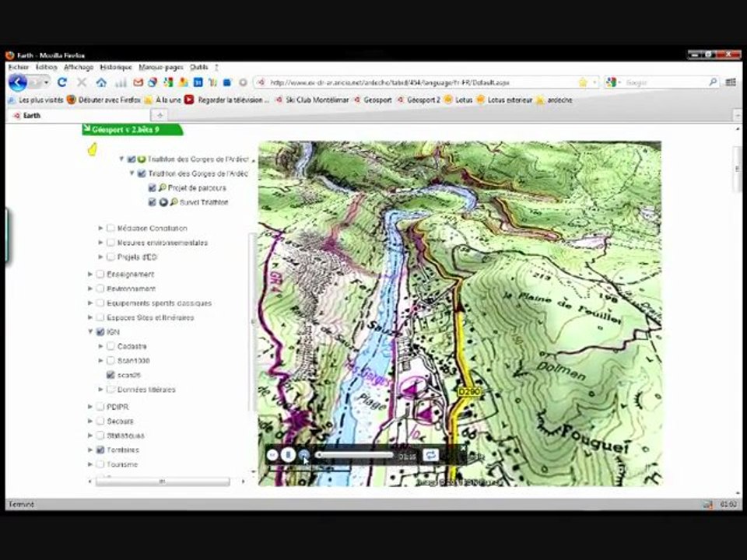Click the signal bars toolbar icon
This screenshot has width=747, height=560.
[121, 82]
